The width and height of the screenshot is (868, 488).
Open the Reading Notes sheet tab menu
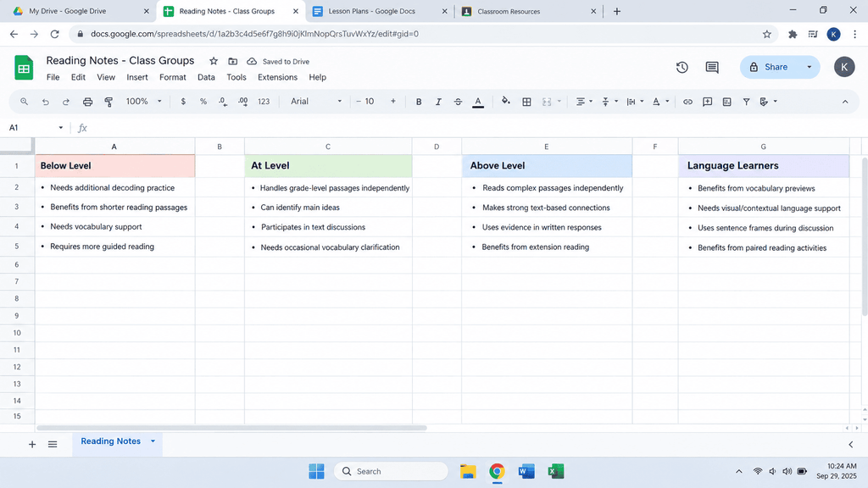(x=153, y=441)
